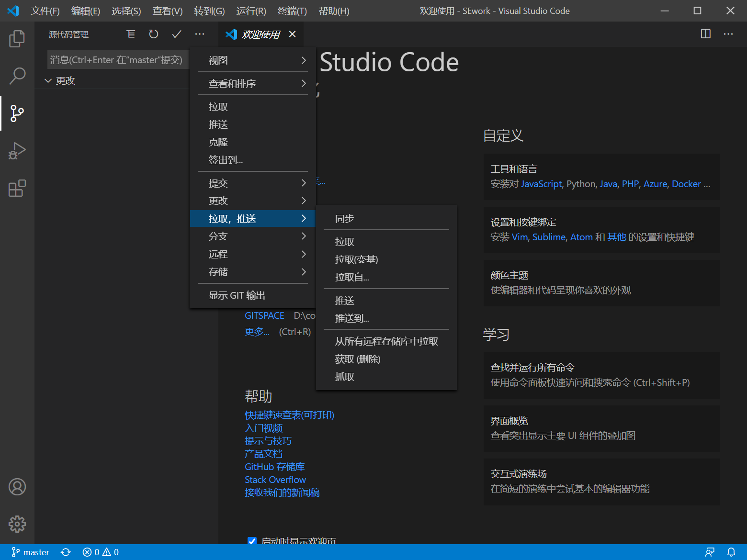Open the Stack Overflow help link
The image size is (747, 560).
(x=275, y=480)
